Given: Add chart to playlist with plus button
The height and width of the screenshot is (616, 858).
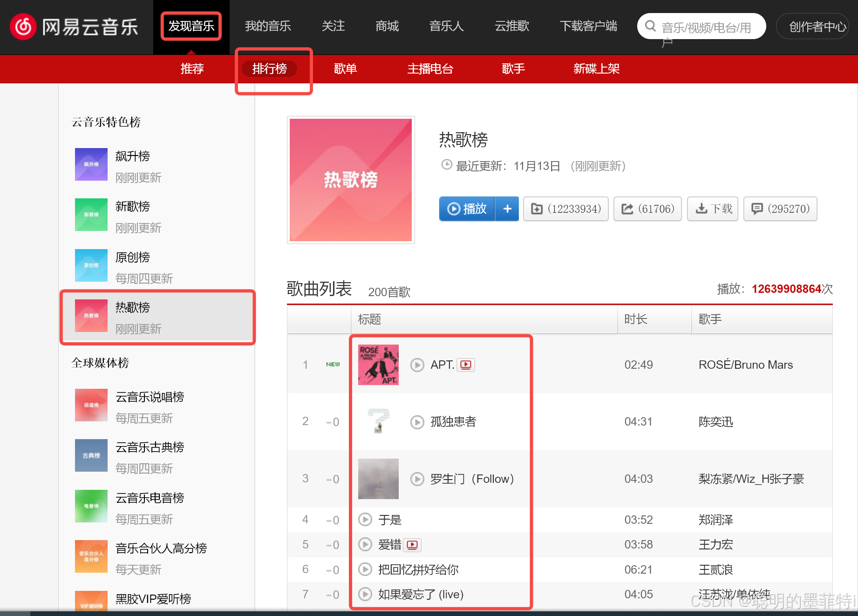Looking at the screenshot, I should [x=507, y=209].
